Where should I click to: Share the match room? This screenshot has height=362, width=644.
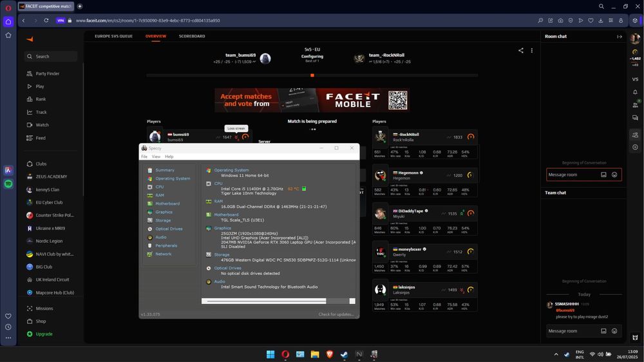(521, 50)
